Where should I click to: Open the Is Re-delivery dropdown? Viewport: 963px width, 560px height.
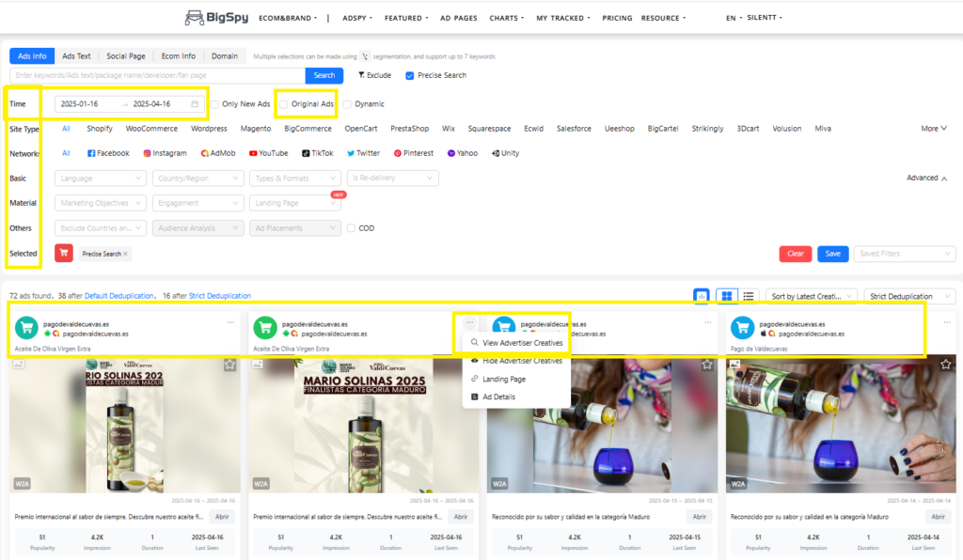[392, 179]
